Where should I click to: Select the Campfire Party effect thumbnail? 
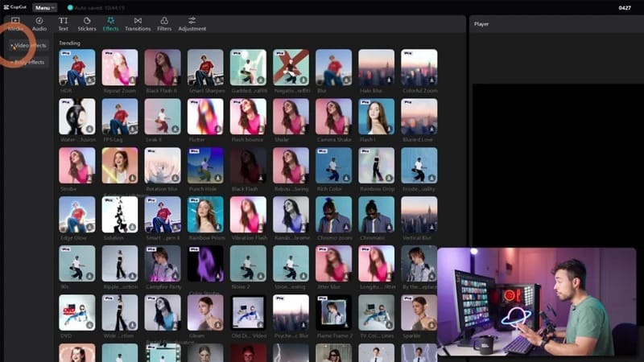163,264
